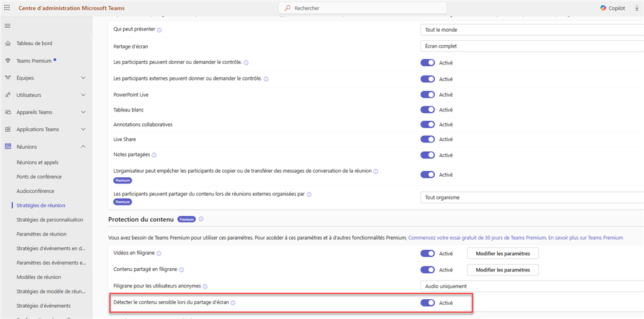Image resolution: width=644 pixels, height=319 pixels.
Task: Select Stratégies de réunion in sidebar
Action: coord(41,205)
